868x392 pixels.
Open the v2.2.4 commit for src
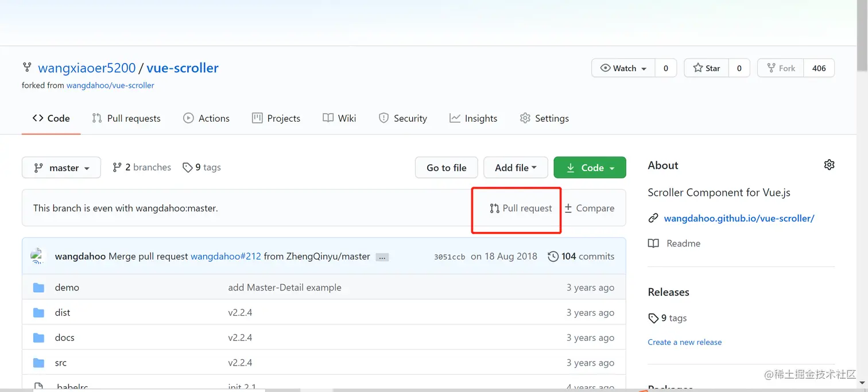point(240,363)
